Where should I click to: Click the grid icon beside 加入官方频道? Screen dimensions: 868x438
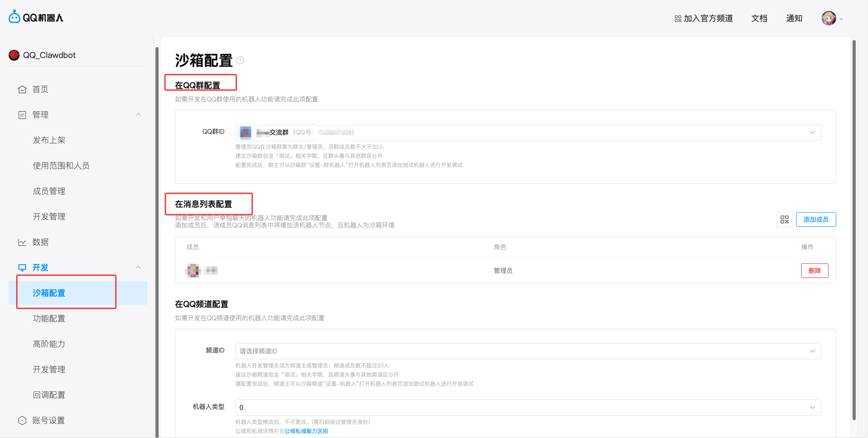pyautogui.click(x=678, y=19)
